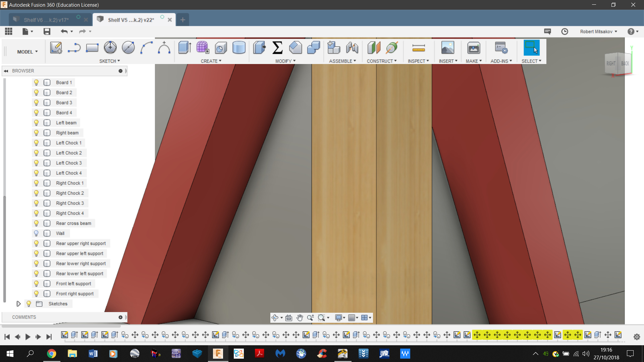Open the MODIFY dropdown menu

click(x=285, y=61)
